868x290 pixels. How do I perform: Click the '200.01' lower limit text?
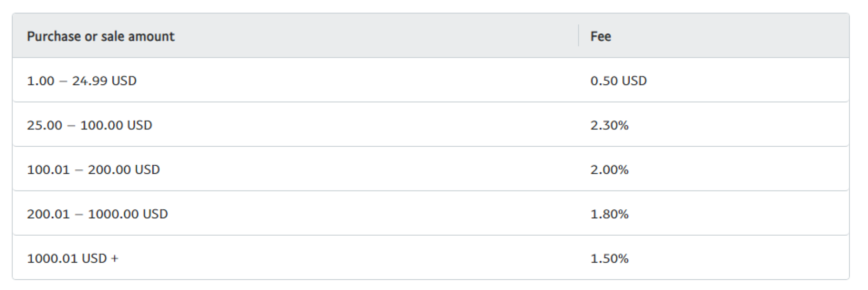[48, 214]
